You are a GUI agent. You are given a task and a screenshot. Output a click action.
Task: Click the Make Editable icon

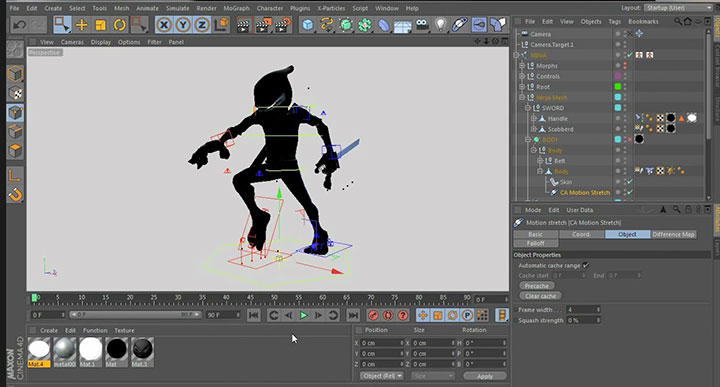coord(15,50)
